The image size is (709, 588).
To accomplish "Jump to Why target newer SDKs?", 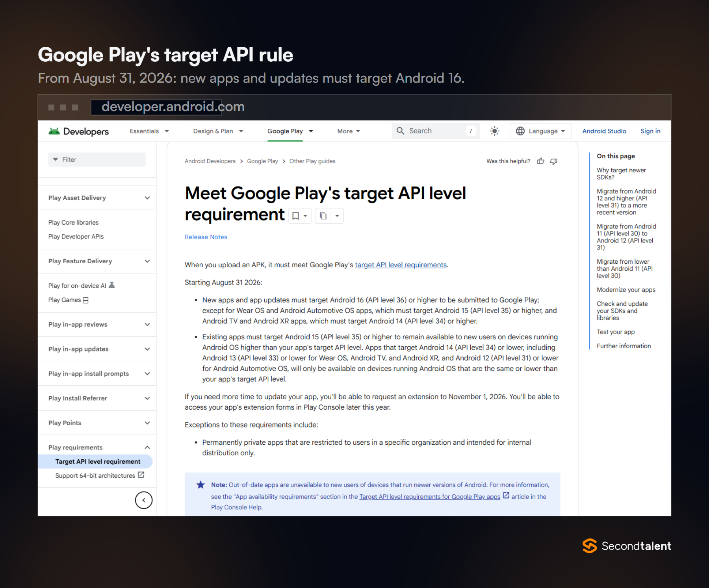I will point(621,174).
